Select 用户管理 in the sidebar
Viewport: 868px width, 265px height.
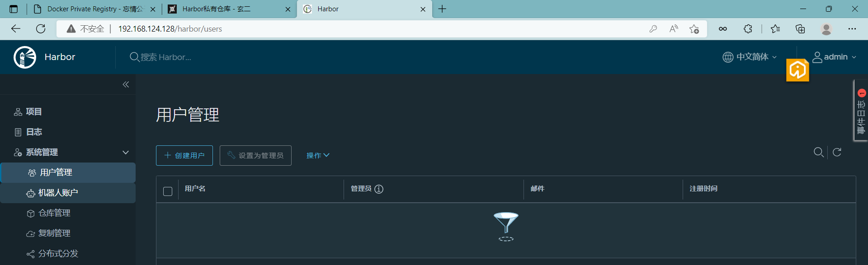coord(68,172)
